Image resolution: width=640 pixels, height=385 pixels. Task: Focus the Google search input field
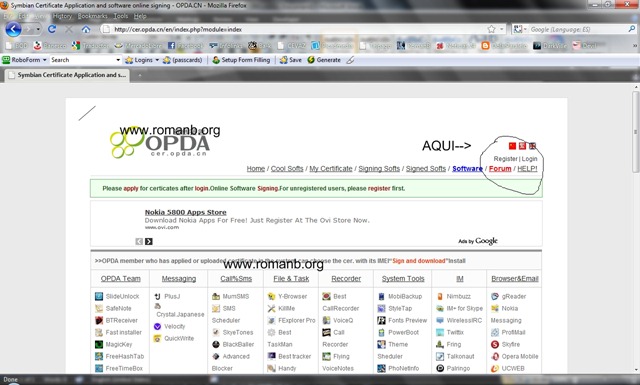click(x=578, y=29)
